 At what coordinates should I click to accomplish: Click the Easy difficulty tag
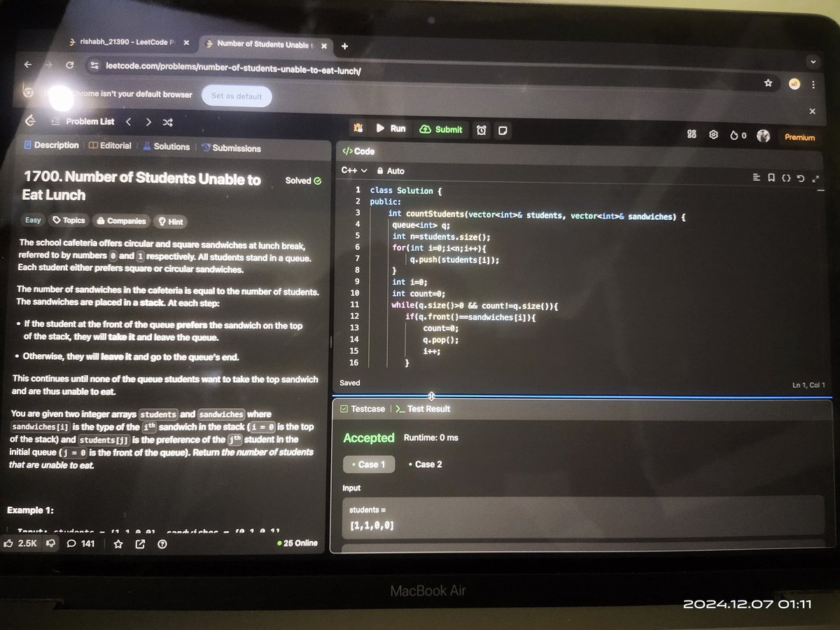[33, 220]
